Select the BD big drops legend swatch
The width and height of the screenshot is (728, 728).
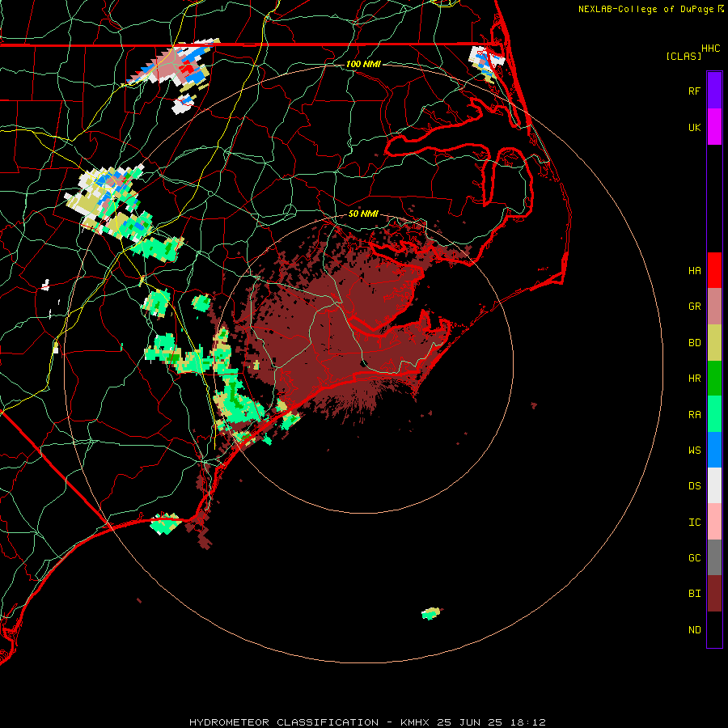coord(714,343)
